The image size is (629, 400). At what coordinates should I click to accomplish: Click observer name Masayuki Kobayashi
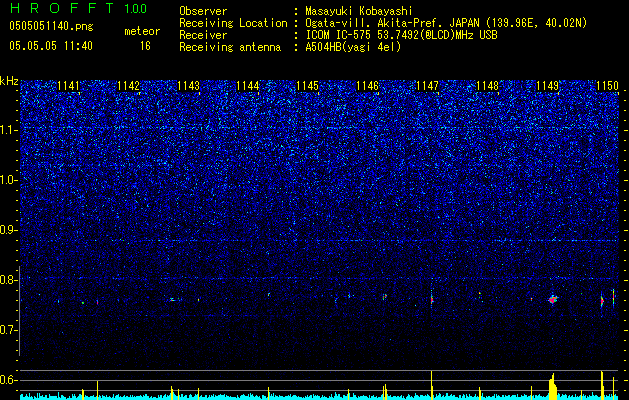tap(359, 11)
